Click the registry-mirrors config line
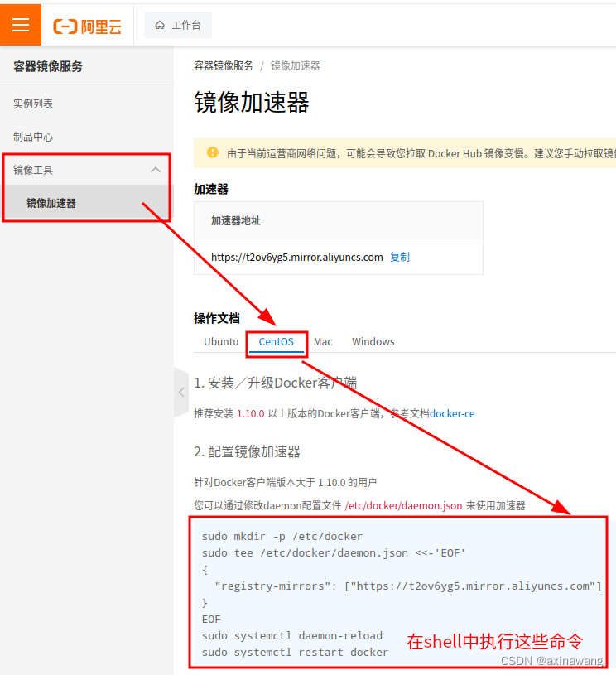The height and width of the screenshot is (675, 616). 407,586
